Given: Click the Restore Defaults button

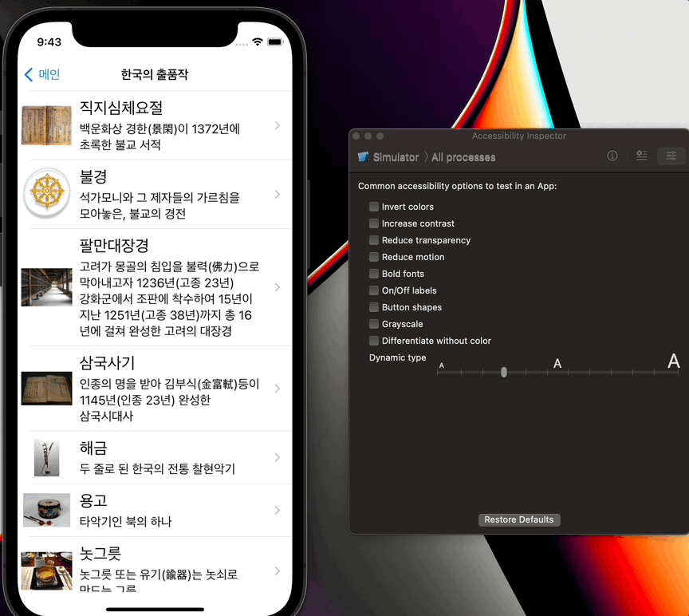Looking at the screenshot, I should 519,519.
